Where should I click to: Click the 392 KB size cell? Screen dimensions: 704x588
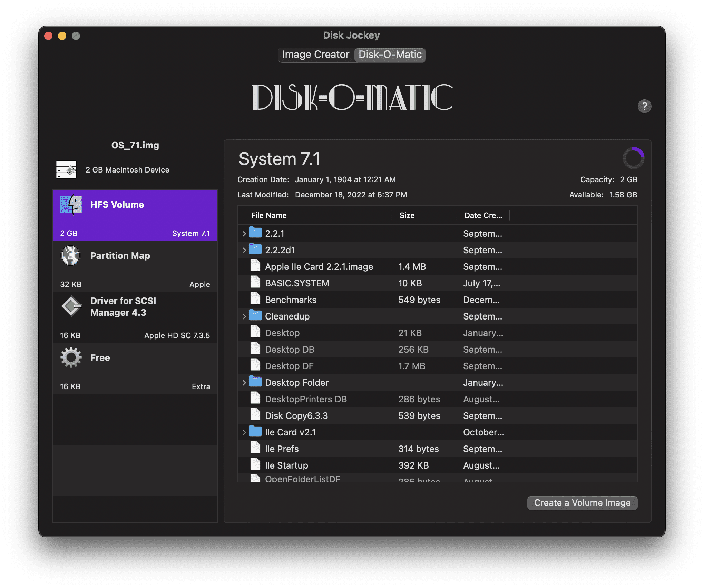(x=413, y=465)
